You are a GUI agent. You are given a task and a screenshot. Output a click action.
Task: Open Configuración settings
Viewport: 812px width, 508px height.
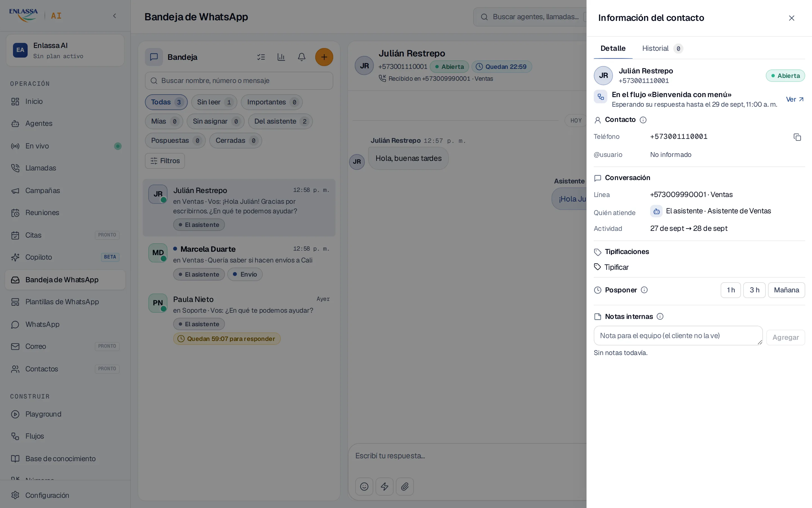tap(65, 495)
